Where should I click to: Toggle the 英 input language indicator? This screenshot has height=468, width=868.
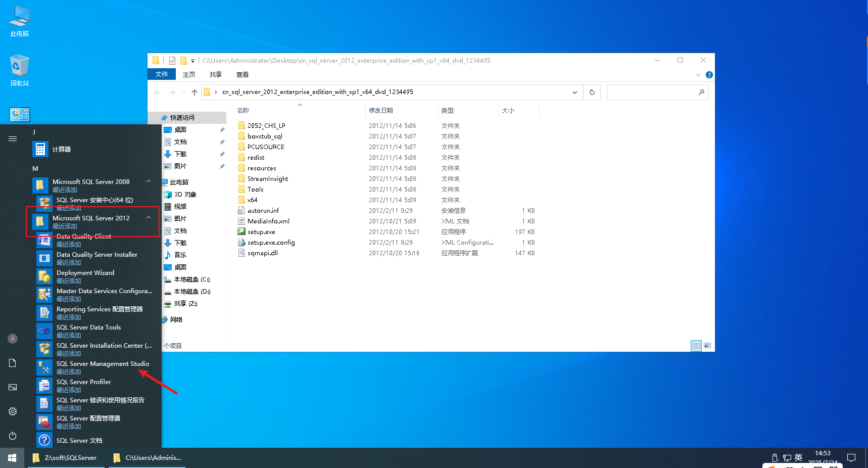pos(798,458)
